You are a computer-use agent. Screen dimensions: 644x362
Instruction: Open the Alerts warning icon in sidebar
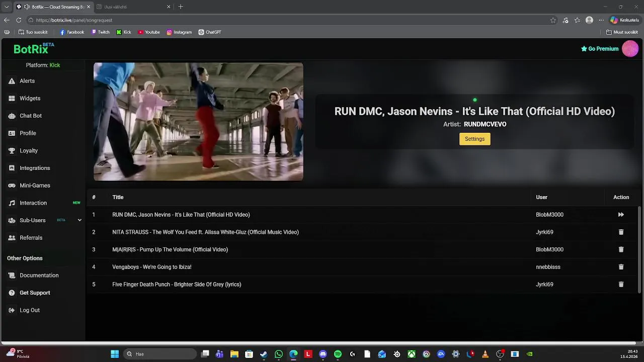pyautogui.click(x=12, y=81)
